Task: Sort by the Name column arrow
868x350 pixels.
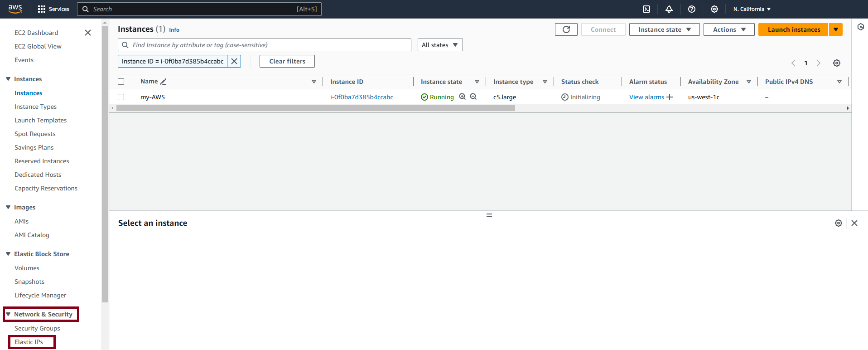Action: 314,82
